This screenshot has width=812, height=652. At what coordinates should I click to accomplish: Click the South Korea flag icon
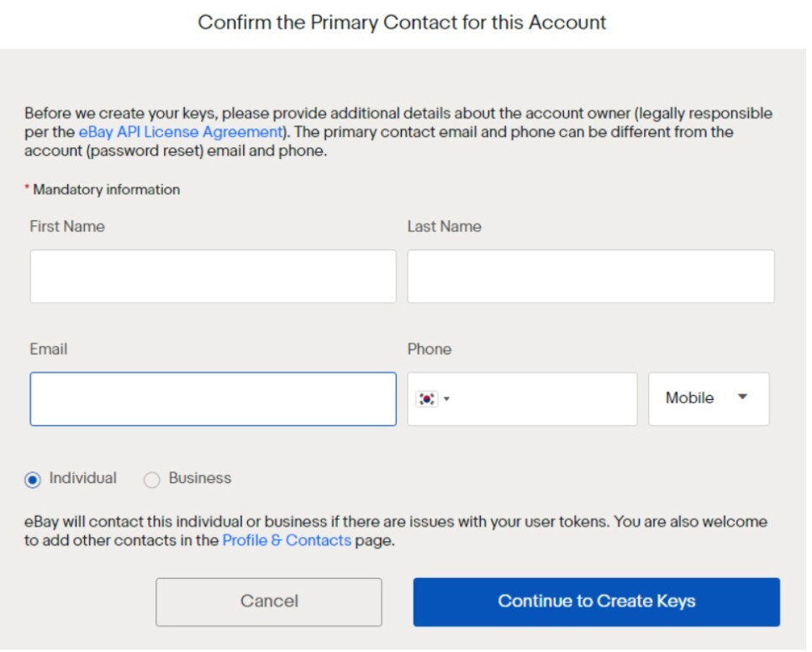426,399
